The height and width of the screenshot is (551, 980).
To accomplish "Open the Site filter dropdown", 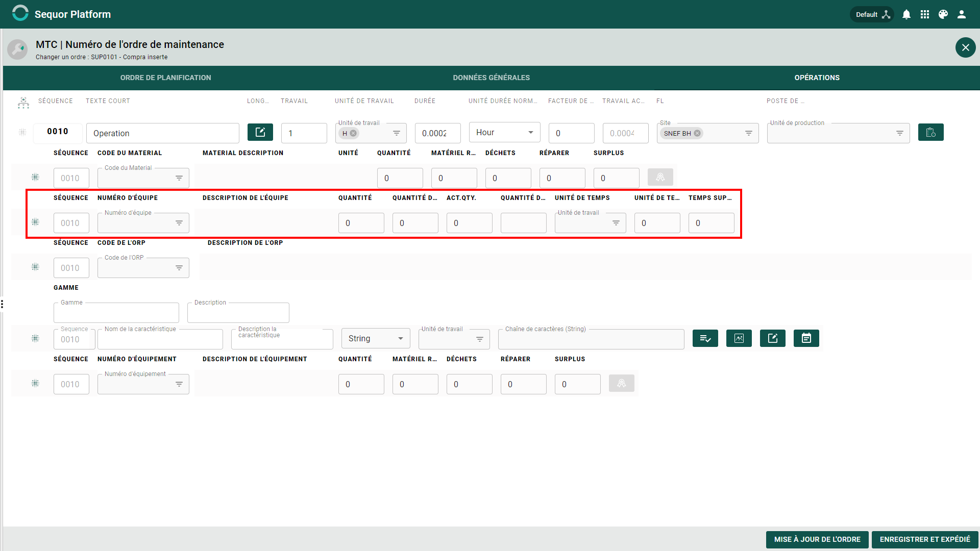I will coord(749,133).
